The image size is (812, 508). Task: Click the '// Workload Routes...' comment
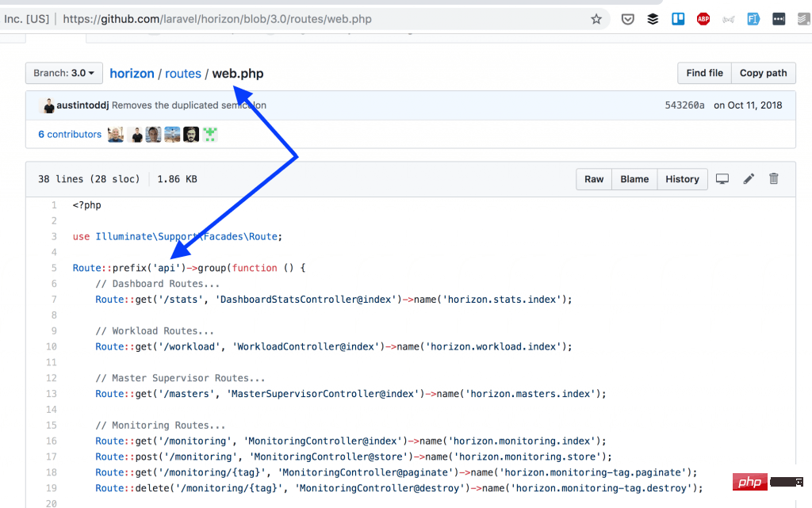click(155, 330)
